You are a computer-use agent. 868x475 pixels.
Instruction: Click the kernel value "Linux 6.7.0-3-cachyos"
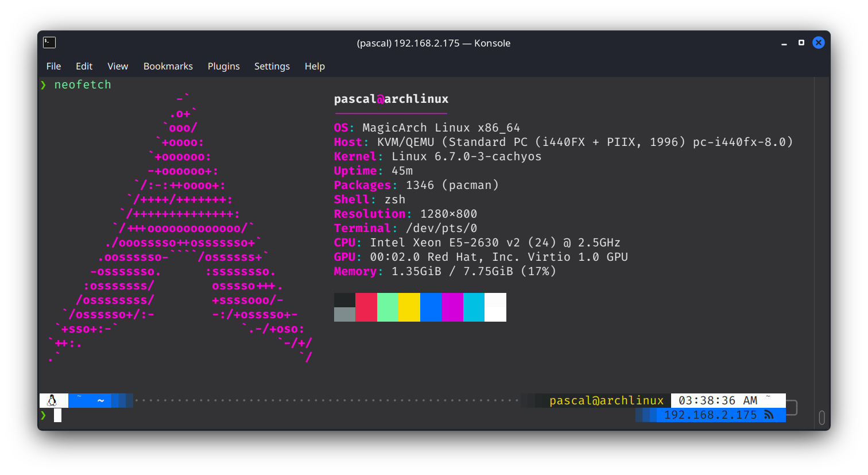point(466,156)
